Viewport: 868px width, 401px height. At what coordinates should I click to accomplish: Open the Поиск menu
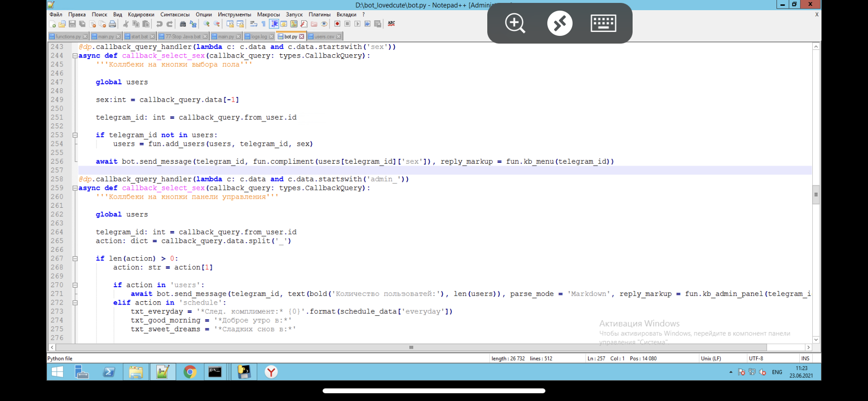pyautogui.click(x=99, y=15)
